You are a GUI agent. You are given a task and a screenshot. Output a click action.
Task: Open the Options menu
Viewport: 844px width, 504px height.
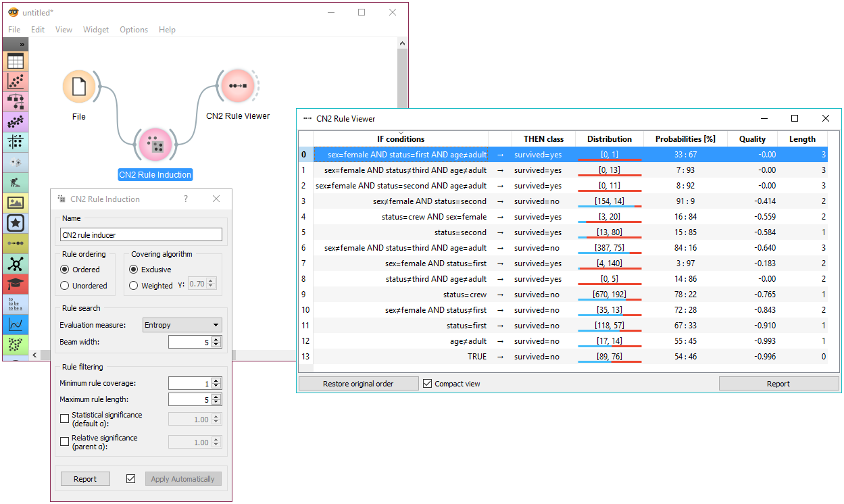pyautogui.click(x=133, y=29)
